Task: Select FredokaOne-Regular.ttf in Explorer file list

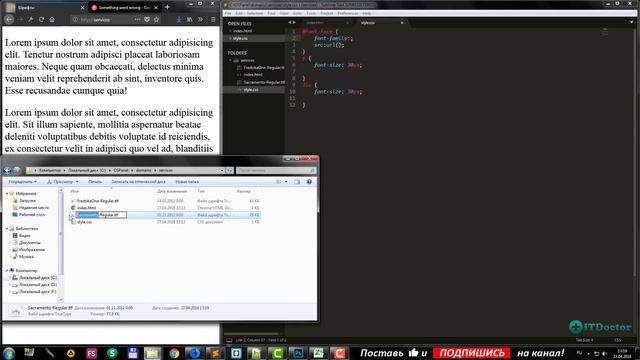Action: point(98,201)
